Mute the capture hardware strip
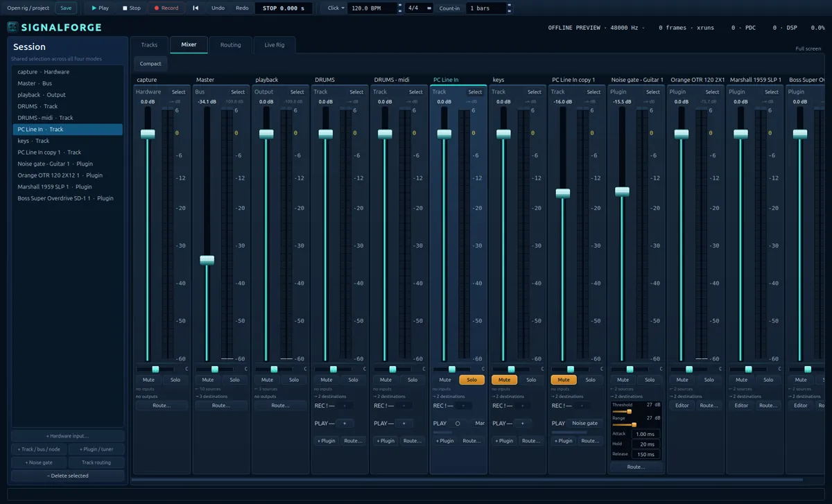Viewport: 832px width, 504px height. click(x=148, y=380)
